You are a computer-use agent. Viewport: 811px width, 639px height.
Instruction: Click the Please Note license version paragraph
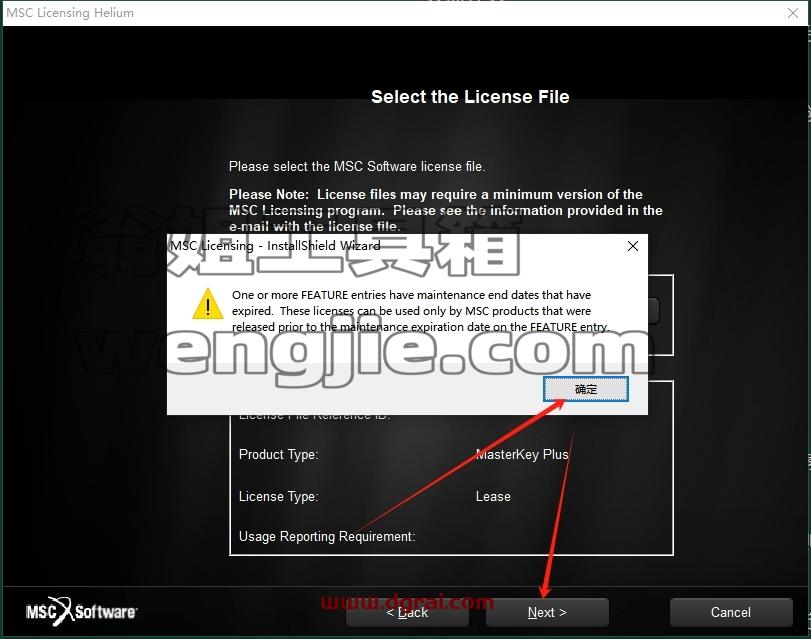445,210
